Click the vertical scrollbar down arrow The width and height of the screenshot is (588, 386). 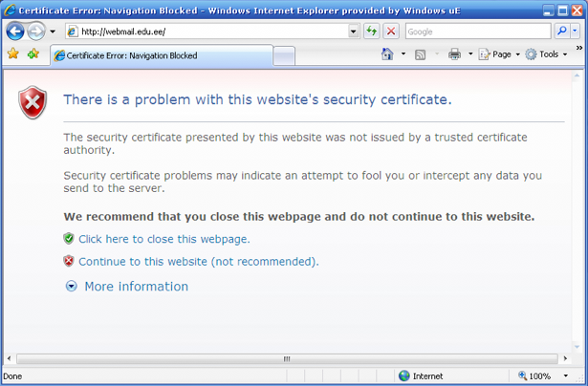tap(577, 347)
